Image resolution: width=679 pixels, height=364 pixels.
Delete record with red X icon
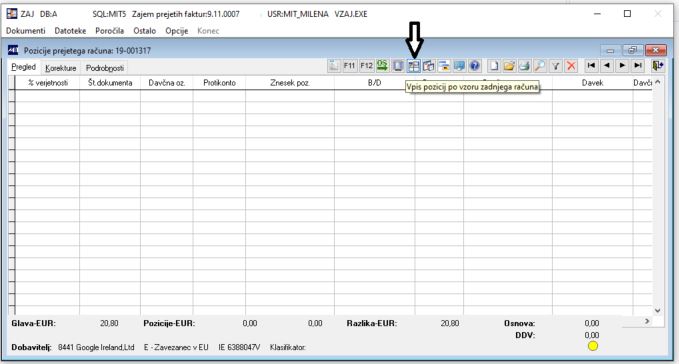pyautogui.click(x=571, y=66)
